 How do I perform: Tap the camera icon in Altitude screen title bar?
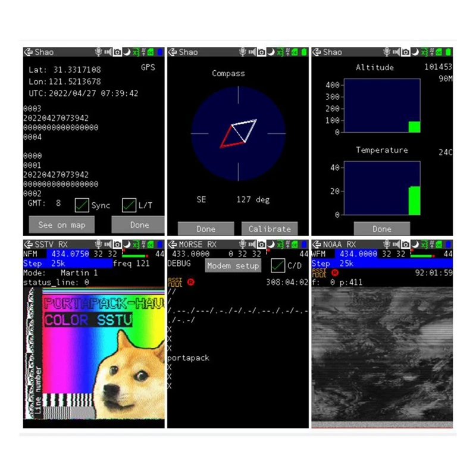tap(406, 52)
